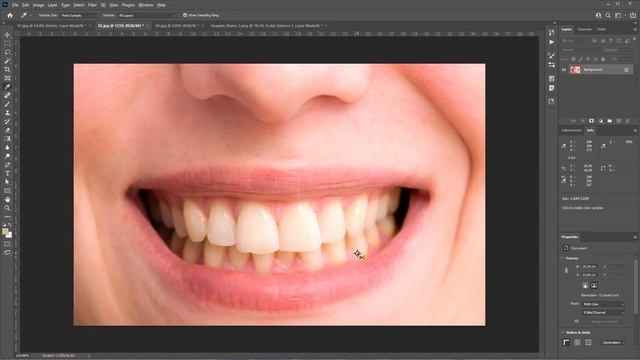
Task: Delete the layer with trash icon
Action: pyautogui.click(x=627, y=121)
